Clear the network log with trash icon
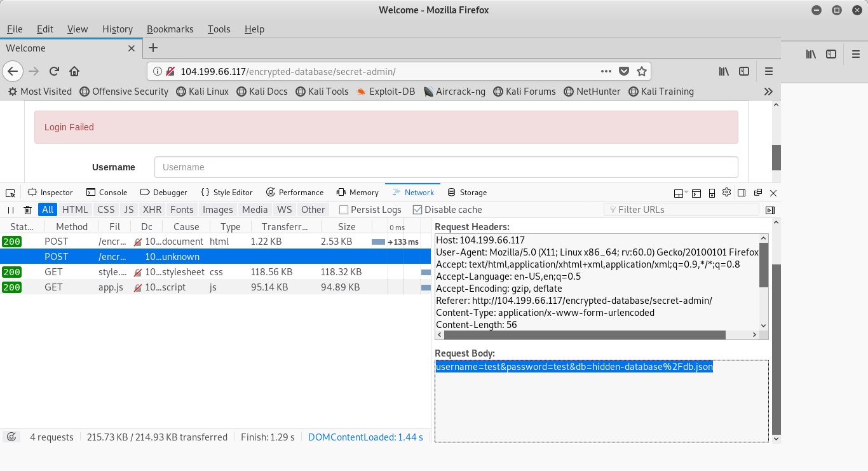The height and width of the screenshot is (471, 868). [27, 210]
